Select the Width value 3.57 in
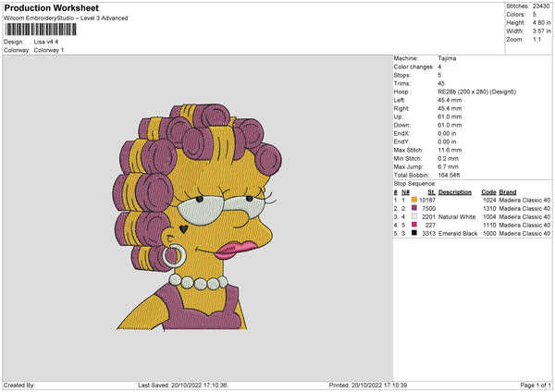555x392 pixels. 541,31
